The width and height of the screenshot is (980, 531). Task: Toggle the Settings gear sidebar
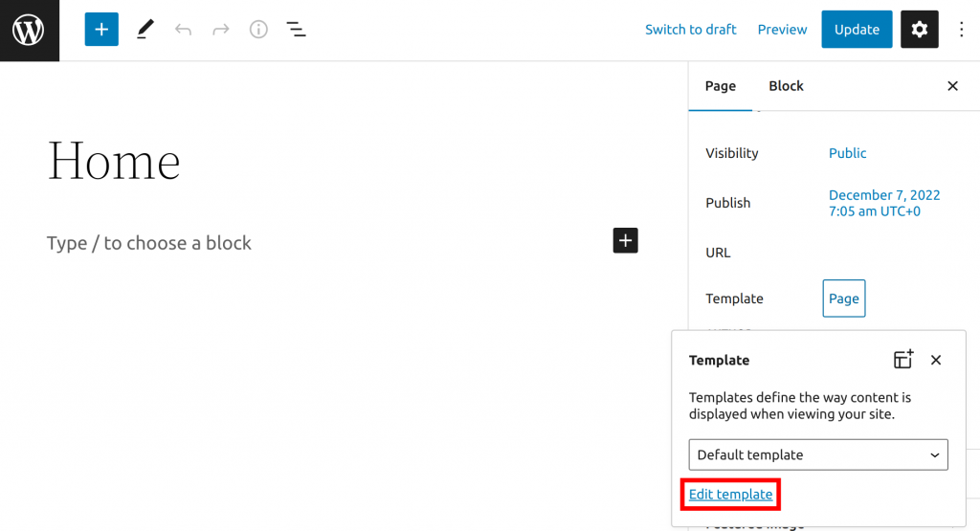point(919,30)
